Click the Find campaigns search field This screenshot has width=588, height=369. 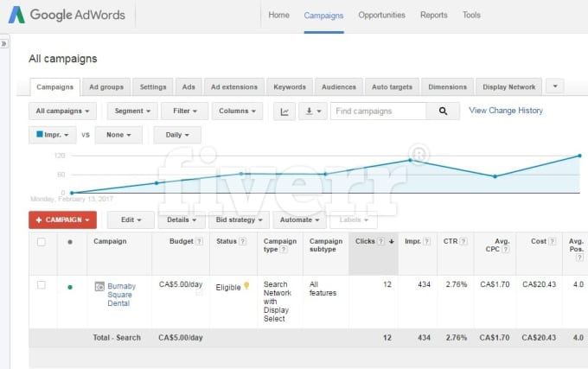379,111
